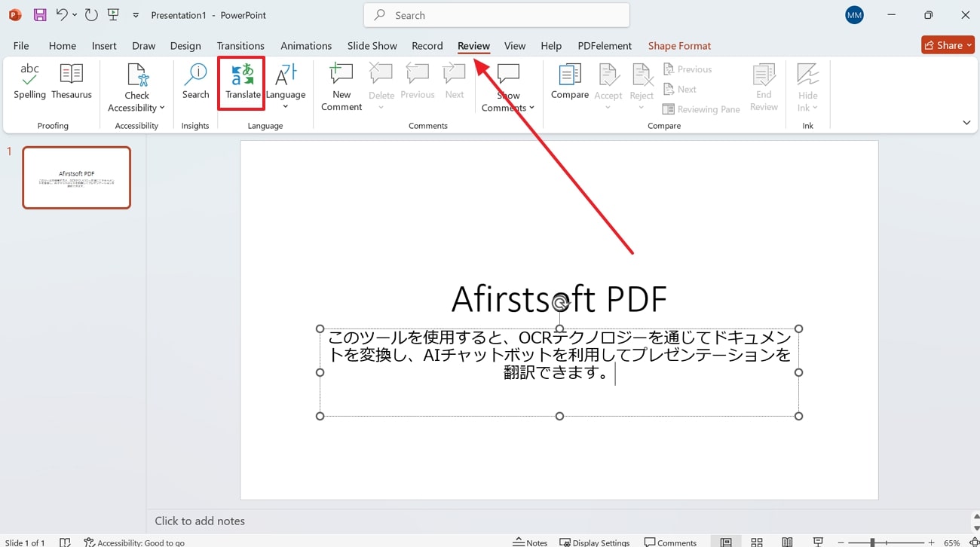
Task: Click Delete comment icon
Action: 381,75
